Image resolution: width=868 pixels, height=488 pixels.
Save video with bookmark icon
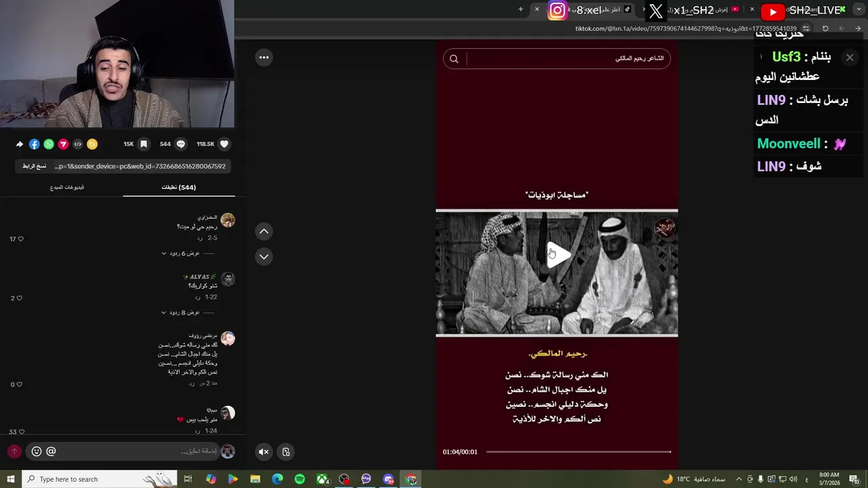144,144
